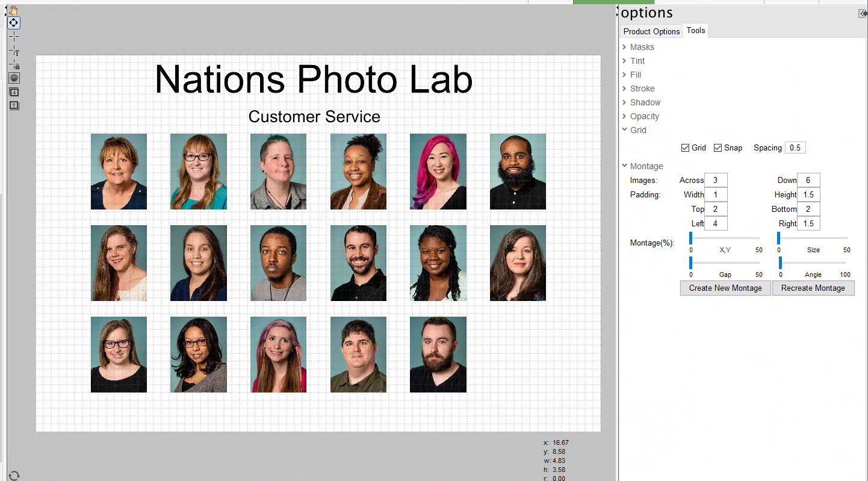
Task: Select the portrait of the green-haired person
Action: (x=278, y=172)
